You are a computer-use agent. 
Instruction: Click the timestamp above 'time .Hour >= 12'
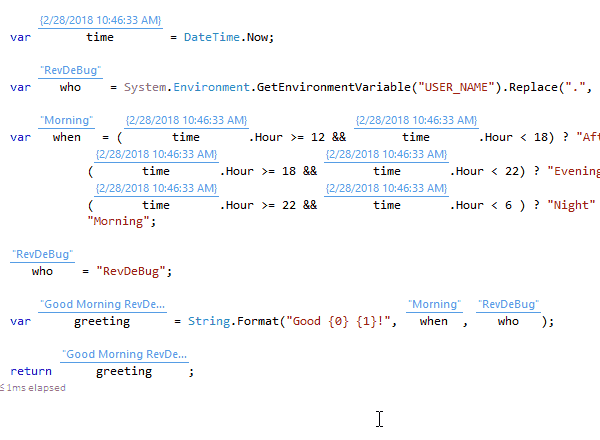click(x=186, y=121)
